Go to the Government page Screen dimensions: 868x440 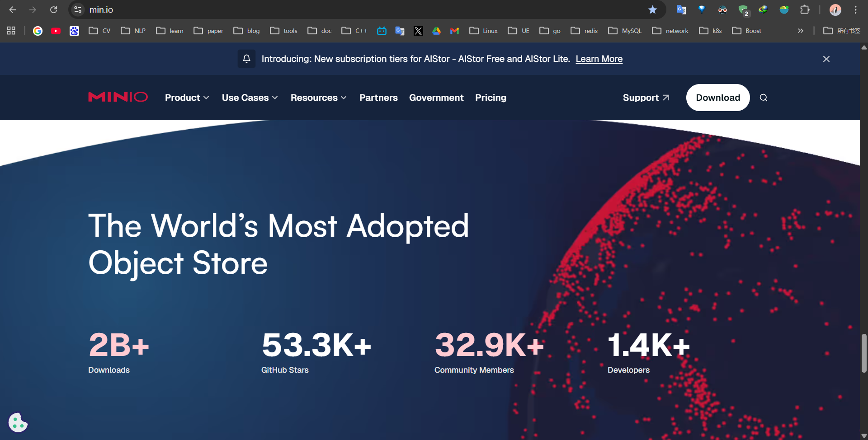(x=436, y=98)
